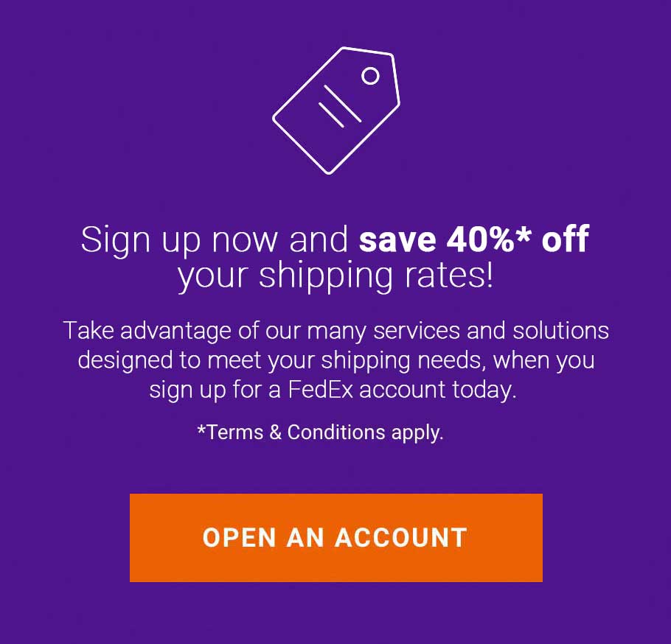Viewport: 671px width, 644px height.
Task: Click the word "FedEx" in the paragraph
Action: [x=321, y=389]
